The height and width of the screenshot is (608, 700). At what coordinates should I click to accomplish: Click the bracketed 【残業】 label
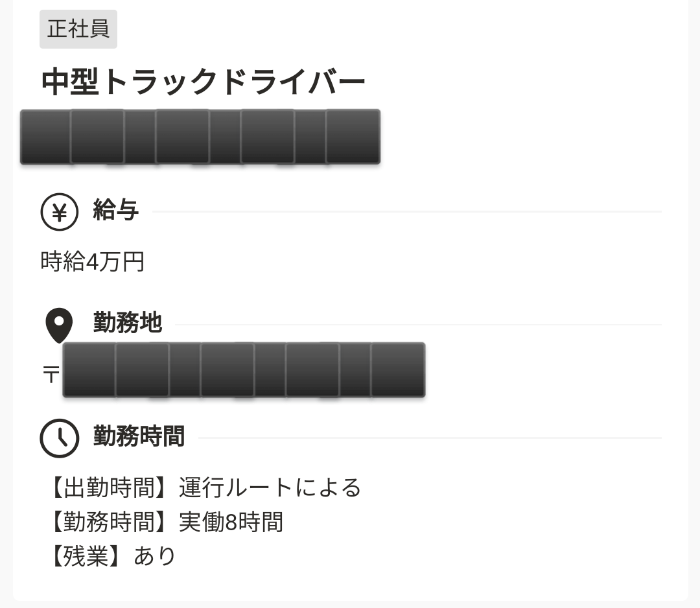click(x=86, y=556)
